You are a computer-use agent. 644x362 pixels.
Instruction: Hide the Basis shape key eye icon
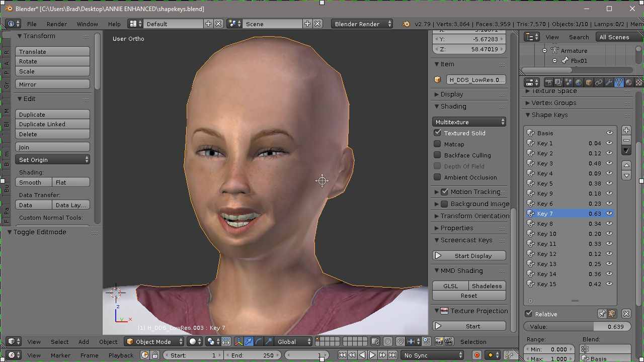click(609, 133)
